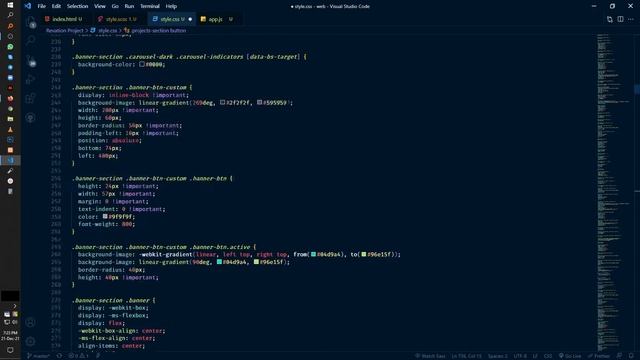Select CSS language mode in status bar
Screen dimensions: 640x360
[548, 356]
